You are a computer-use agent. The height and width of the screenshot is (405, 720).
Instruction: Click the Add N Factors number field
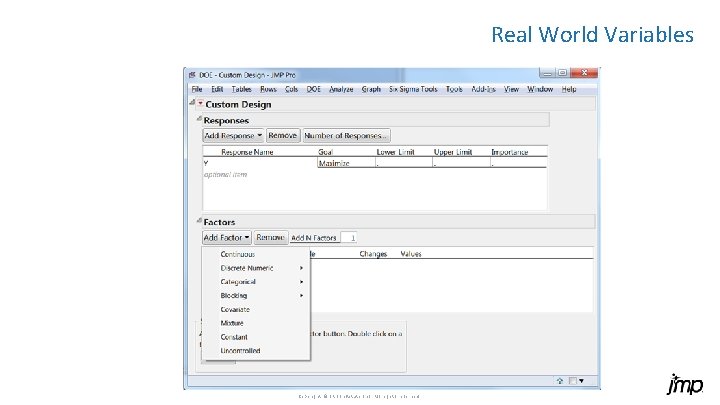(x=349, y=238)
